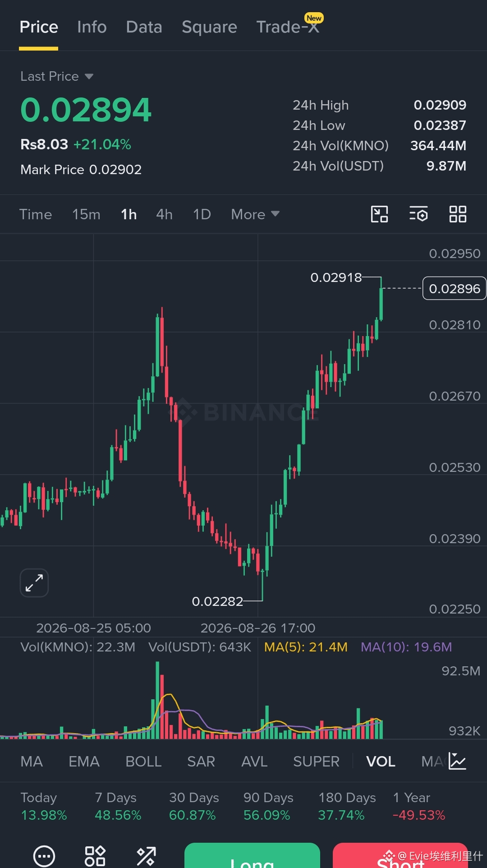Open indicator chart settings icon beside MA

[x=457, y=762]
